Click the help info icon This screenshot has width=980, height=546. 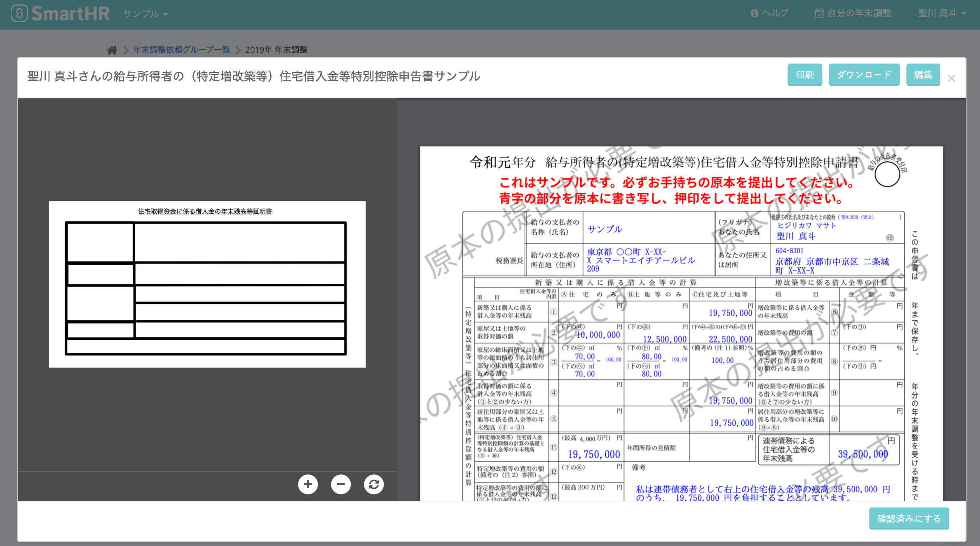click(754, 13)
